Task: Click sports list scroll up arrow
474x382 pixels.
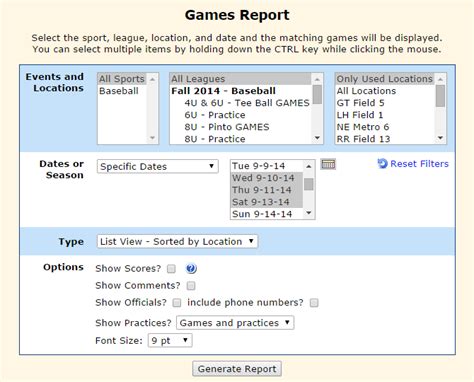Action: pyautogui.click(x=152, y=79)
